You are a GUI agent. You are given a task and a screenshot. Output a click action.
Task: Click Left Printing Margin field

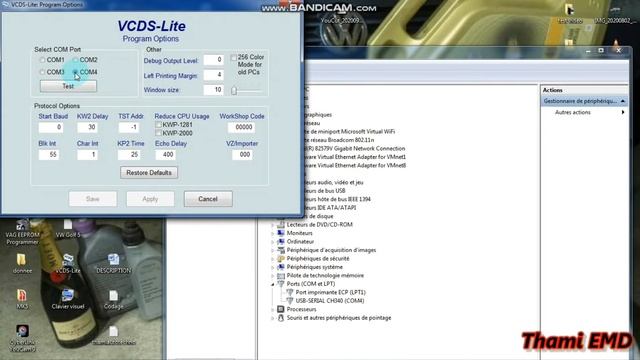(x=213, y=75)
